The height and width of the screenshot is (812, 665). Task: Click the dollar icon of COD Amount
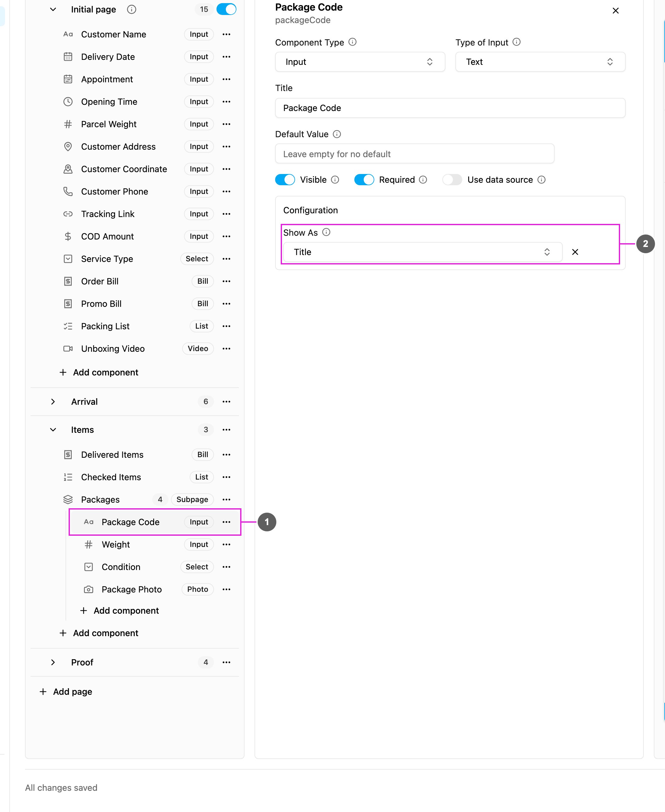tap(68, 236)
